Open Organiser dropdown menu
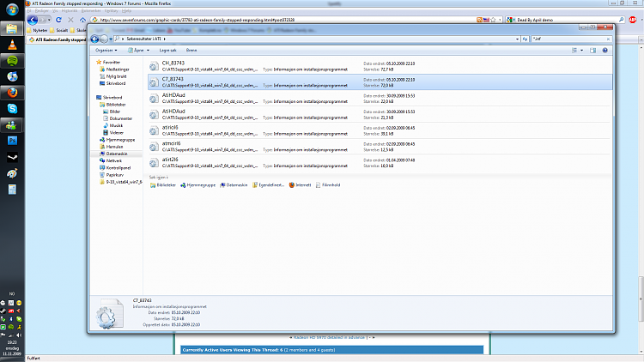Image resolution: width=644 pixels, height=362 pixels. click(x=106, y=51)
